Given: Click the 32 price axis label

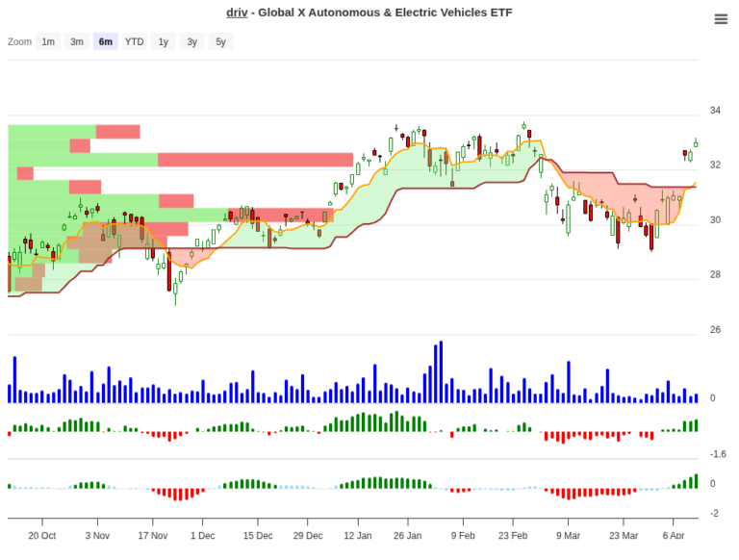Looking at the screenshot, I should (715, 165).
